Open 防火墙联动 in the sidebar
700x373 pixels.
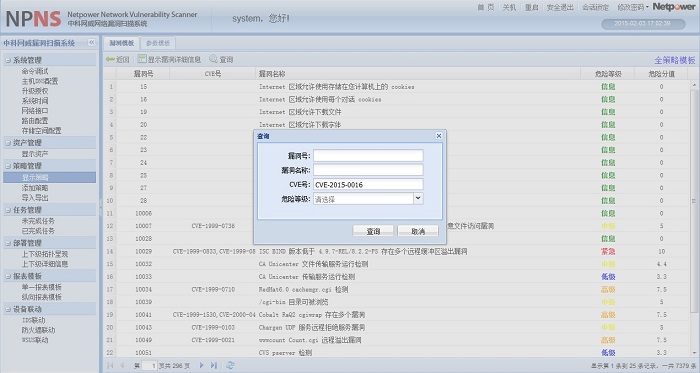pos(38,330)
